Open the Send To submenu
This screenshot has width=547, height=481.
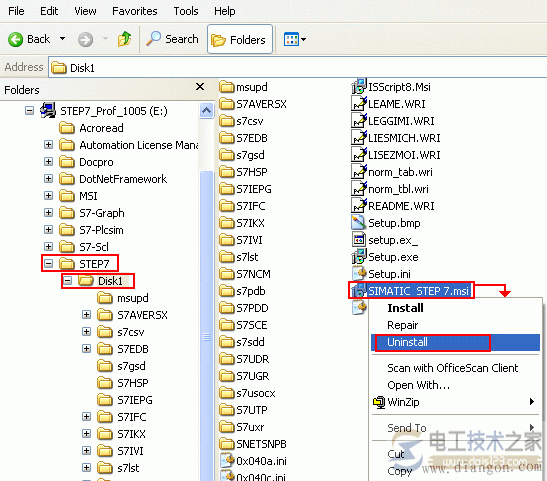tap(455, 428)
